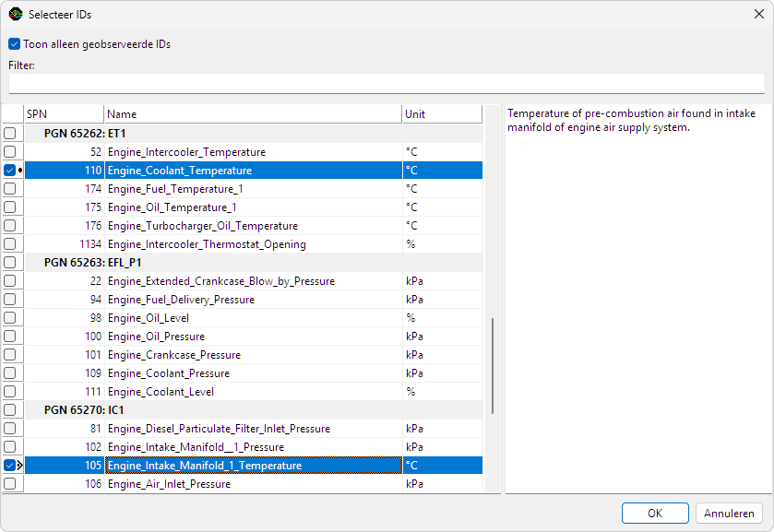The height and width of the screenshot is (532, 774).
Task: Select the Engine_Intake_Manifold_1_Temperature name
Action: click(205, 466)
